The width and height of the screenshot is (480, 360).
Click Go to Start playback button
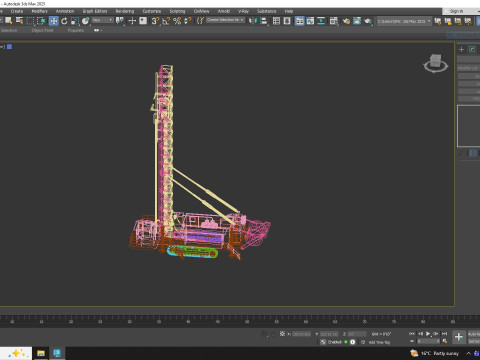[412, 333]
